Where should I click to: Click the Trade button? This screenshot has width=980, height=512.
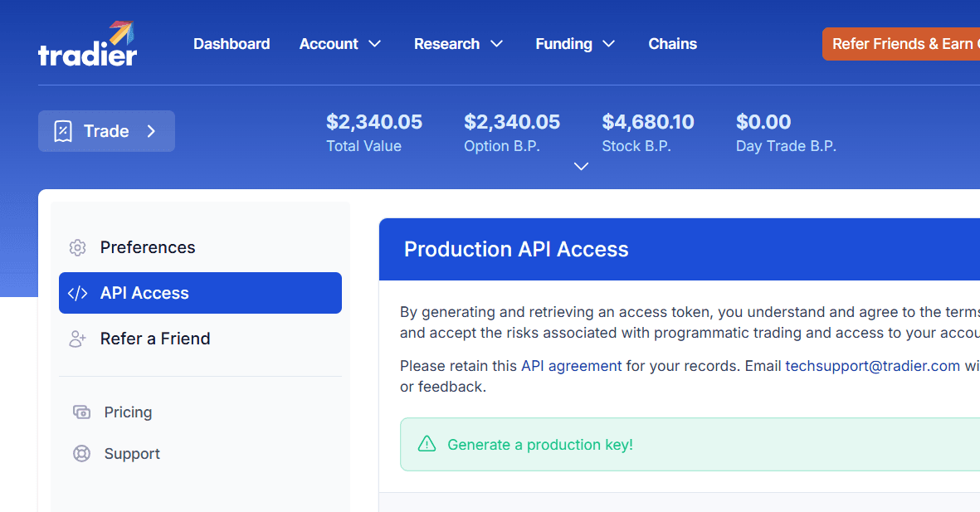(106, 131)
